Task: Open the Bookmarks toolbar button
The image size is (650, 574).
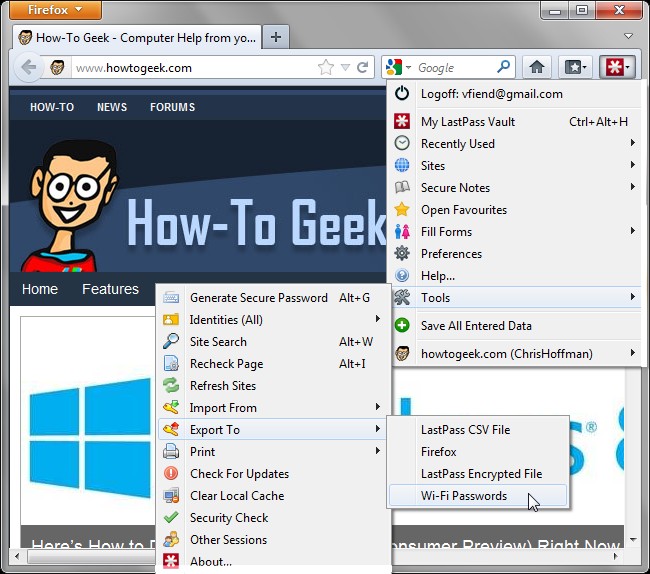Action: click(x=575, y=67)
